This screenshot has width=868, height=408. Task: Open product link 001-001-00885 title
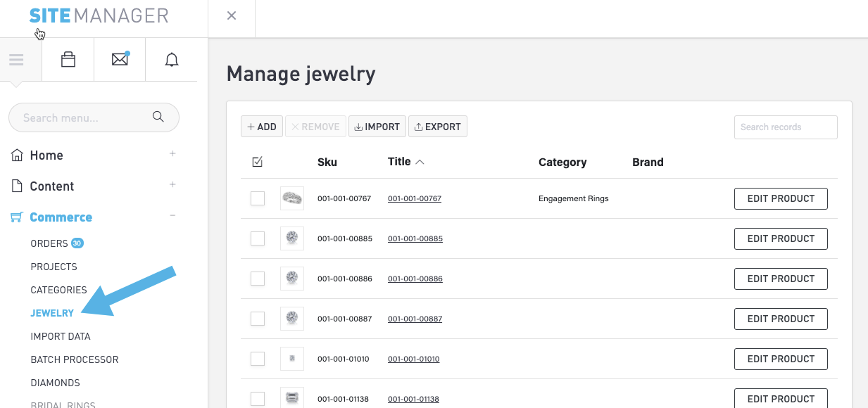(415, 238)
